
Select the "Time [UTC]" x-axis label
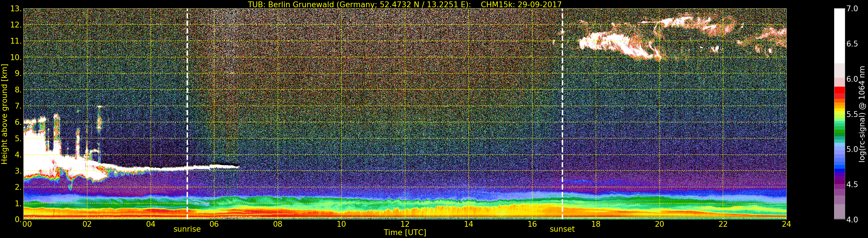[x=405, y=232]
